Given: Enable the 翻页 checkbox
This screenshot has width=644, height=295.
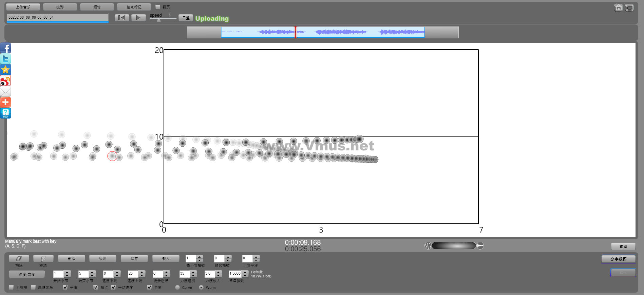Looking at the screenshot, I should click(158, 7).
